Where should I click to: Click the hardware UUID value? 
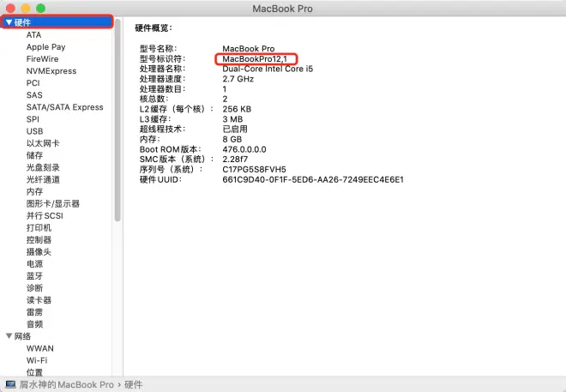313,179
